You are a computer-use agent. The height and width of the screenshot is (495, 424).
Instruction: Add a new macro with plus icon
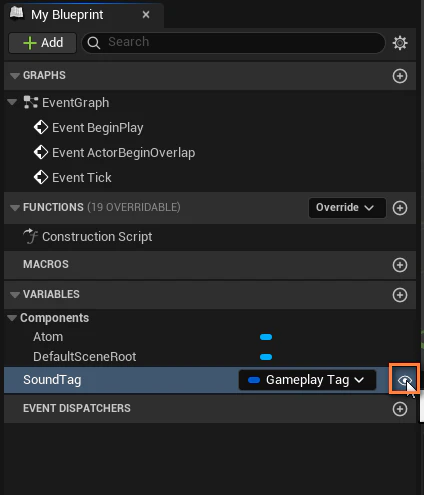point(400,265)
